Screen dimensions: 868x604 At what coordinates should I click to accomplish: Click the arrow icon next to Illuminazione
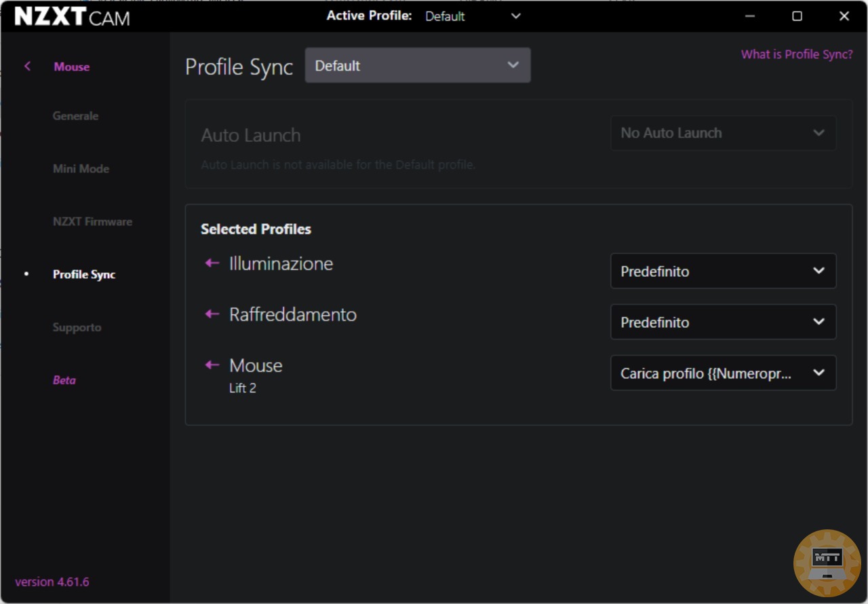point(212,263)
